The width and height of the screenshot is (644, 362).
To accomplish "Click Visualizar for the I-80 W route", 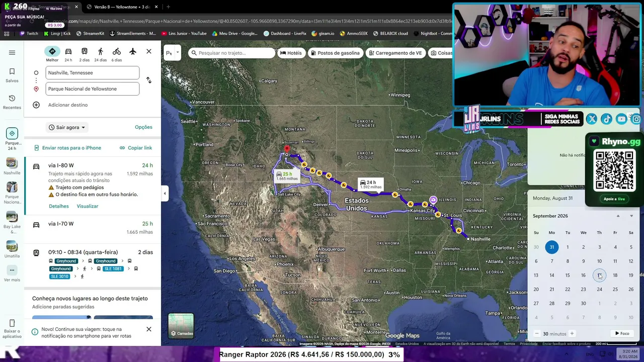I will [88, 206].
